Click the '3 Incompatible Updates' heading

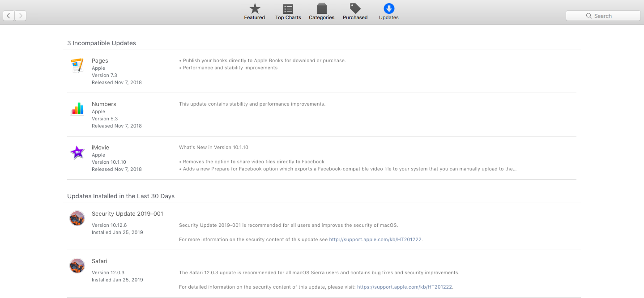pyautogui.click(x=102, y=43)
